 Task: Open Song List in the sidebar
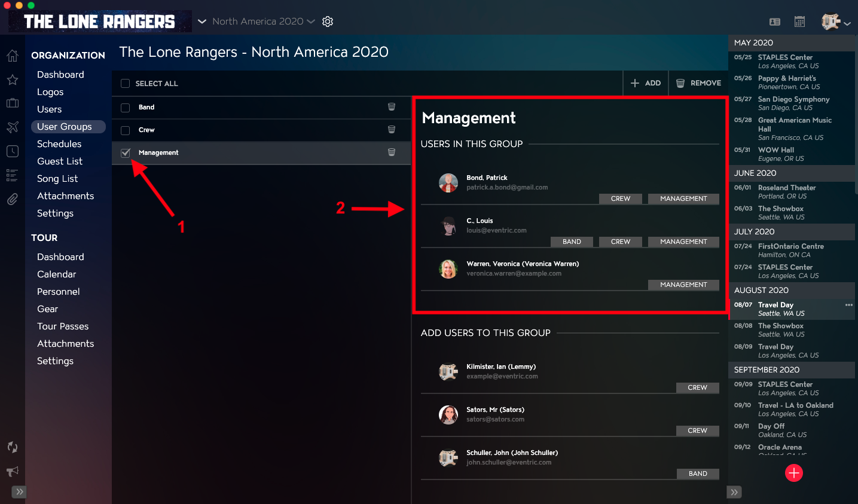click(x=57, y=179)
